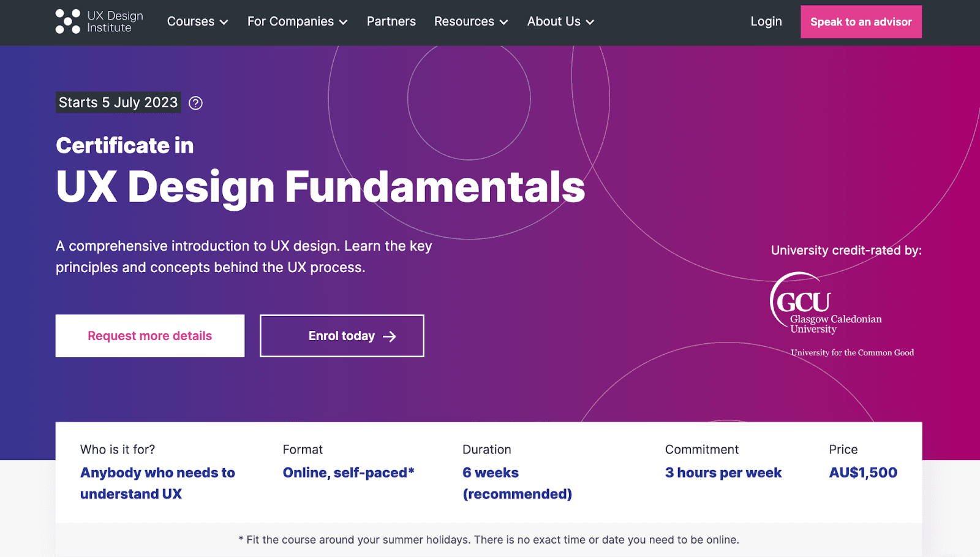Click the AU$1,500 price text

point(862,472)
